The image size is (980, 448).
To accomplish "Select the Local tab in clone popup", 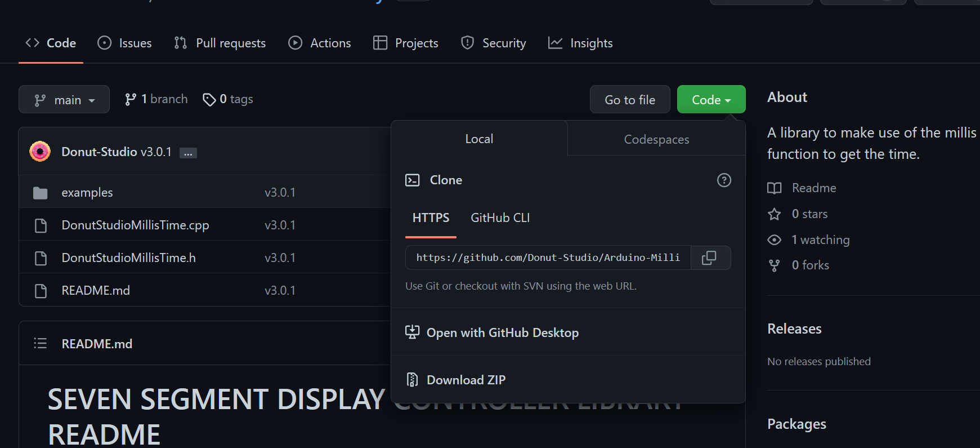I will point(479,139).
